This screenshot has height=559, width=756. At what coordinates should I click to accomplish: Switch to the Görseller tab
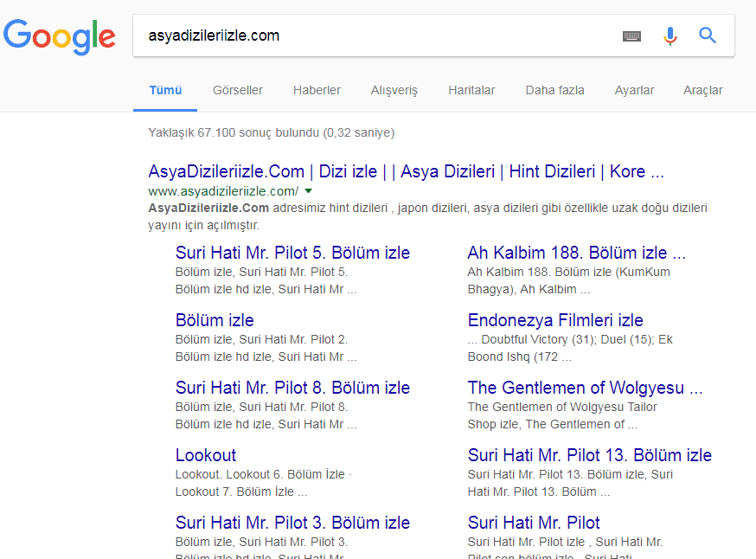(x=238, y=90)
